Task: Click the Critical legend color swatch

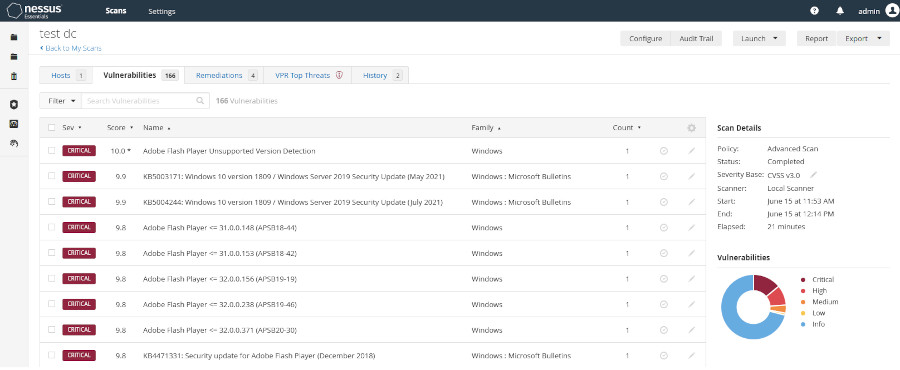Action: click(804, 279)
